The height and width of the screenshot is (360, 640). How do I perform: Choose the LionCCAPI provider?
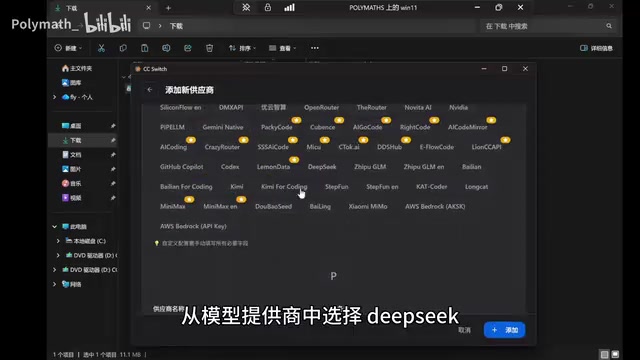click(487, 147)
